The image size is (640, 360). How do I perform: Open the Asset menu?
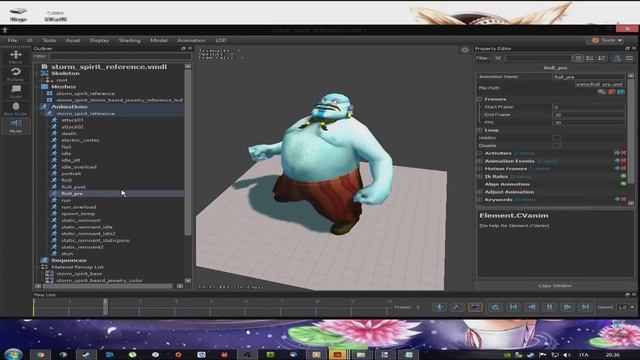(73, 40)
